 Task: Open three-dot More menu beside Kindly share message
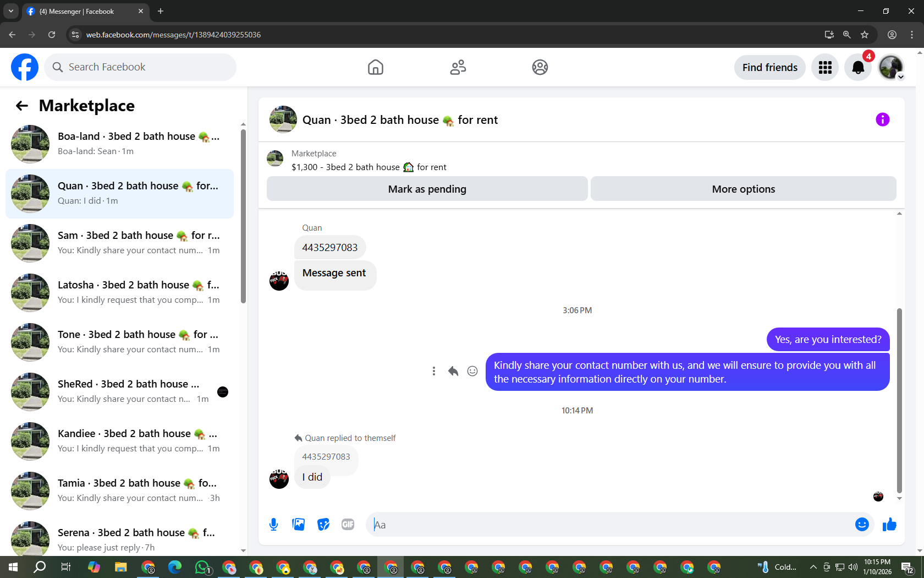tap(434, 371)
